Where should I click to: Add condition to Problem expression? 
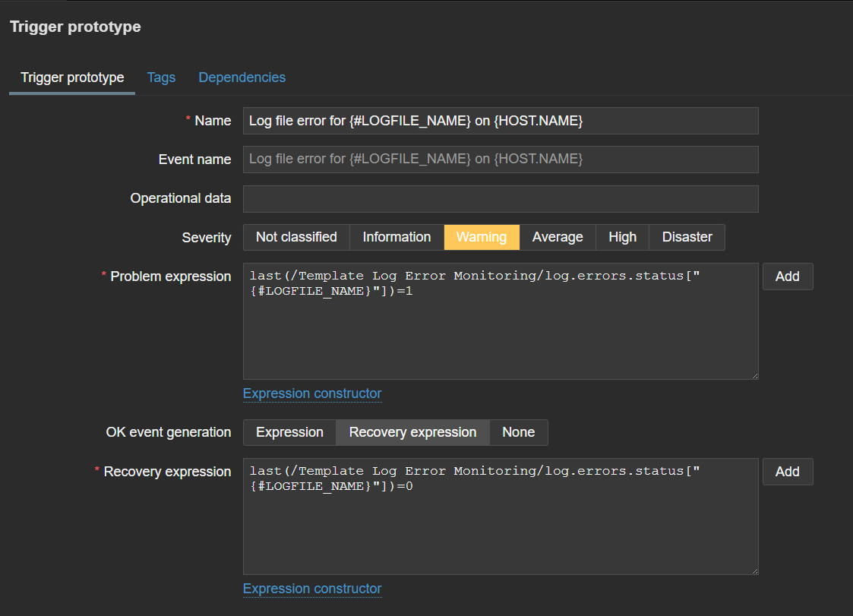pyautogui.click(x=788, y=276)
